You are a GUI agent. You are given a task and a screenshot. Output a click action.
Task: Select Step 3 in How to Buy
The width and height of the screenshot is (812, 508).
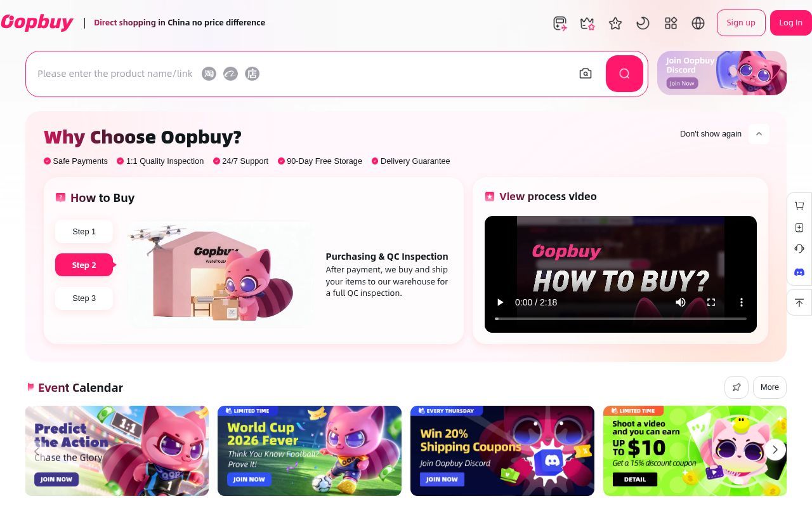coord(84,298)
